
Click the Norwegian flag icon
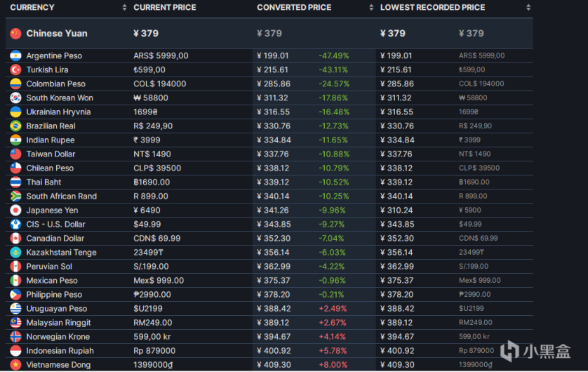[15, 337]
